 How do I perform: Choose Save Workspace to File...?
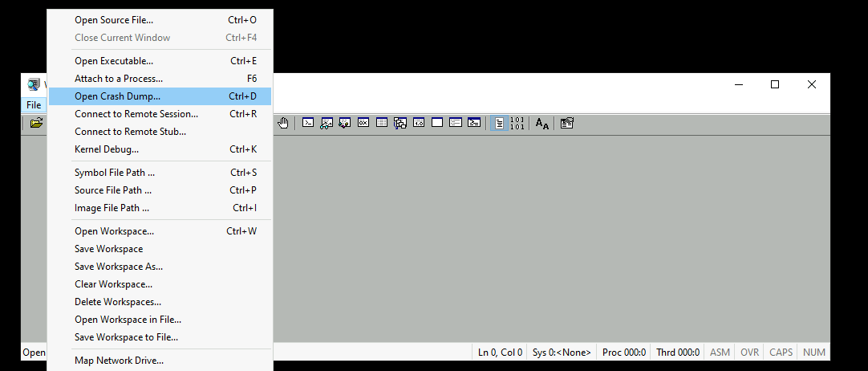point(160,337)
